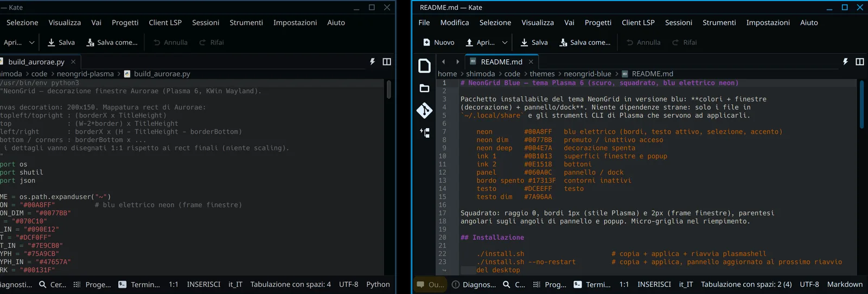Toggle INSERISCI mode in README window
Viewport: 868px width, 294px height.
(654, 284)
